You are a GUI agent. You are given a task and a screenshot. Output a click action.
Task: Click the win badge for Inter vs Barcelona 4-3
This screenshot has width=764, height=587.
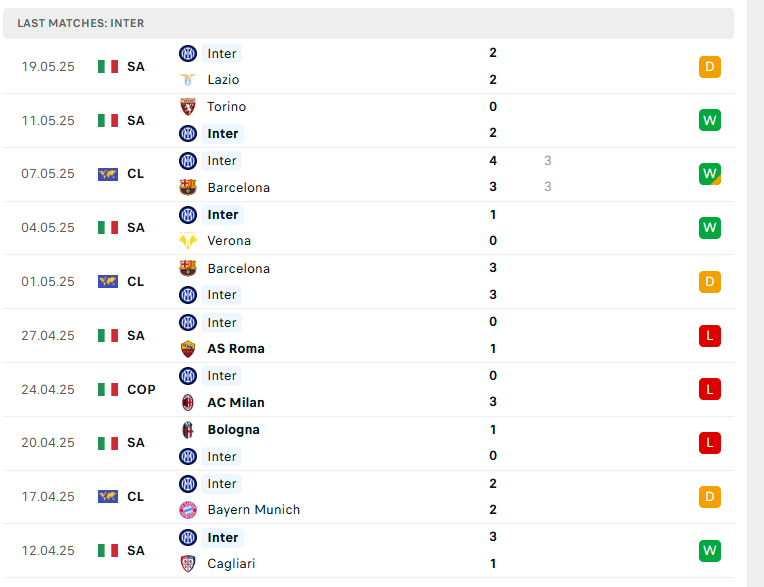[x=710, y=174]
